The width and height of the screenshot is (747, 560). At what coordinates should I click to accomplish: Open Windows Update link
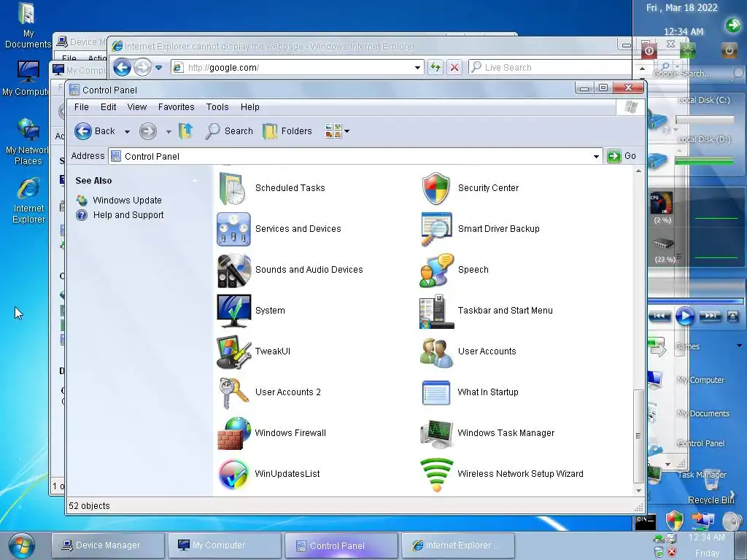point(127,200)
